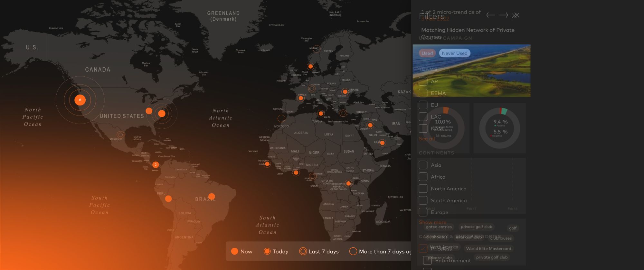644x270 pixels.
Task: Click the previous micro-trend left arrow
Action: [490, 15]
